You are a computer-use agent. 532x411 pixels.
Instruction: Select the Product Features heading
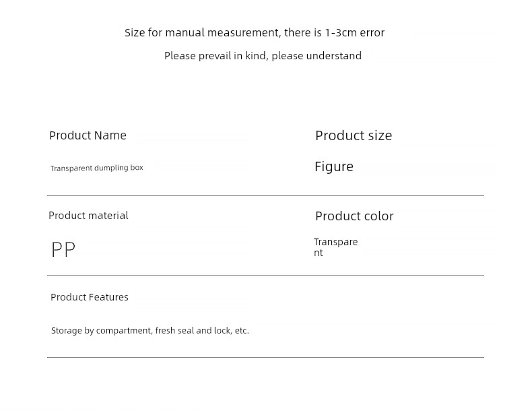(x=89, y=297)
